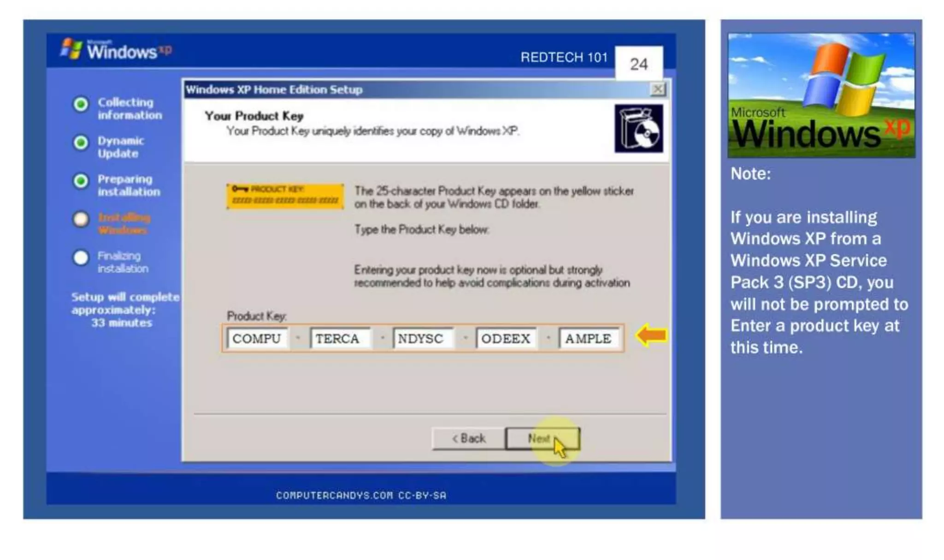This screenshot has height=560, width=944.
Task: Click the Microsoft Windows XP logo thumbnail
Action: pyautogui.click(x=821, y=95)
